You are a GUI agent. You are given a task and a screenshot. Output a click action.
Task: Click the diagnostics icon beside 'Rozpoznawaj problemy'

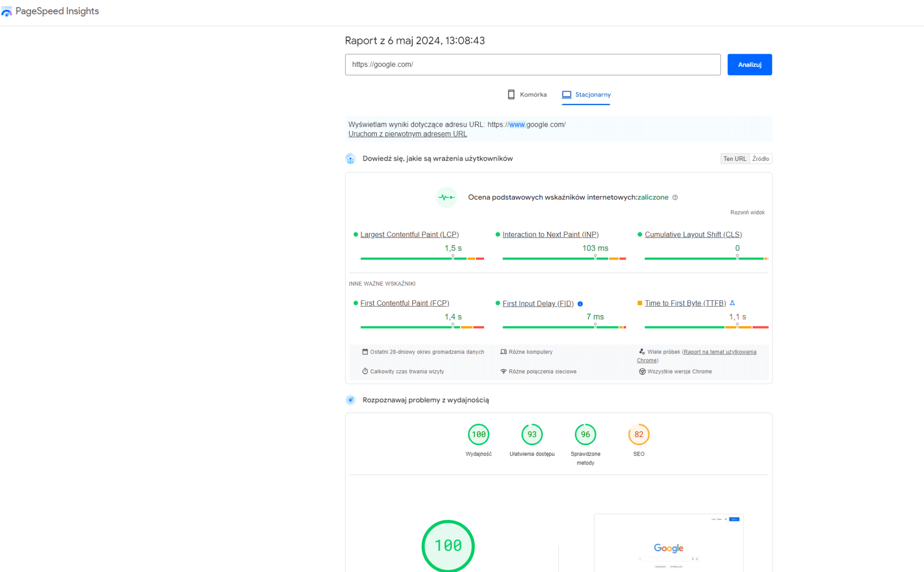(351, 400)
